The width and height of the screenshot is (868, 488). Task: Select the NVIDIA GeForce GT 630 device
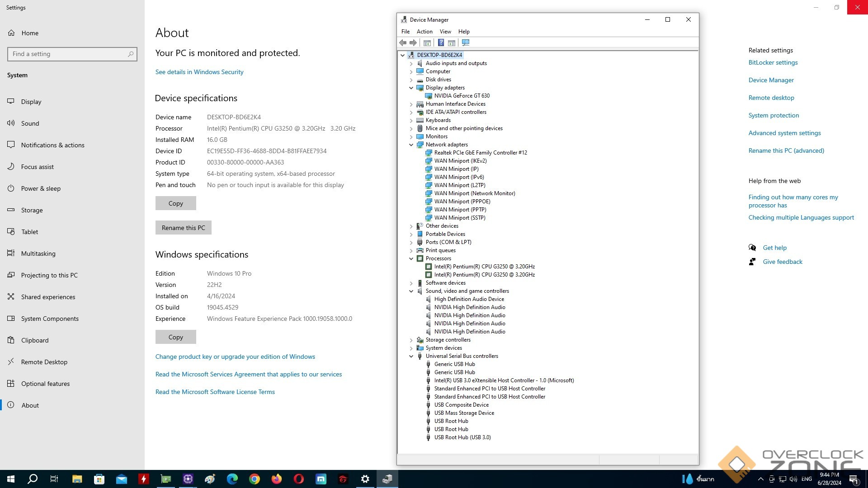tap(462, 96)
